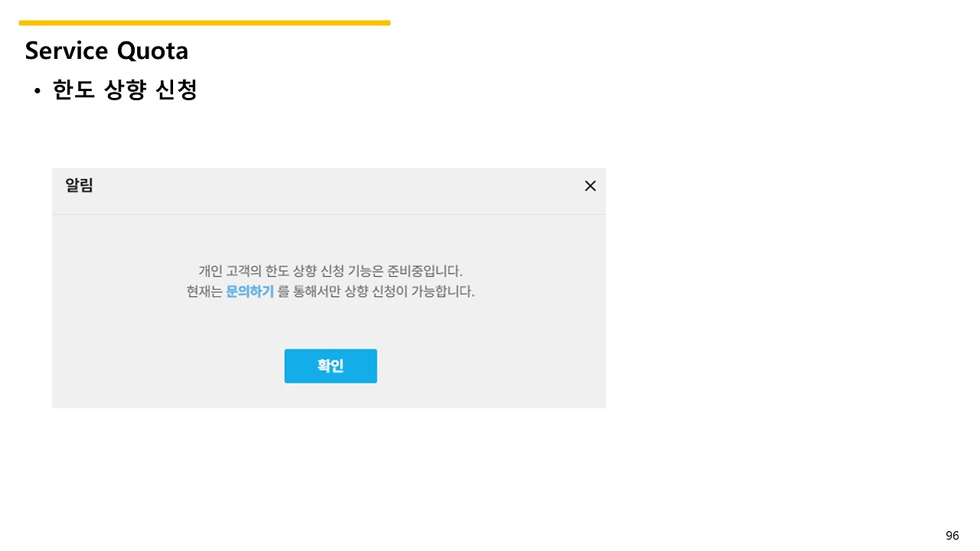Click the page number 96

click(952, 536)
